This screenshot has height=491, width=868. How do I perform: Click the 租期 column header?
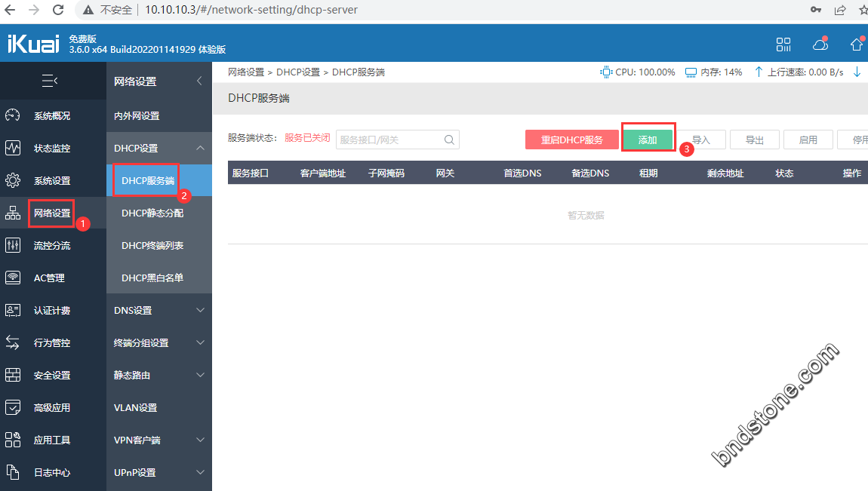tap(648, 173)
